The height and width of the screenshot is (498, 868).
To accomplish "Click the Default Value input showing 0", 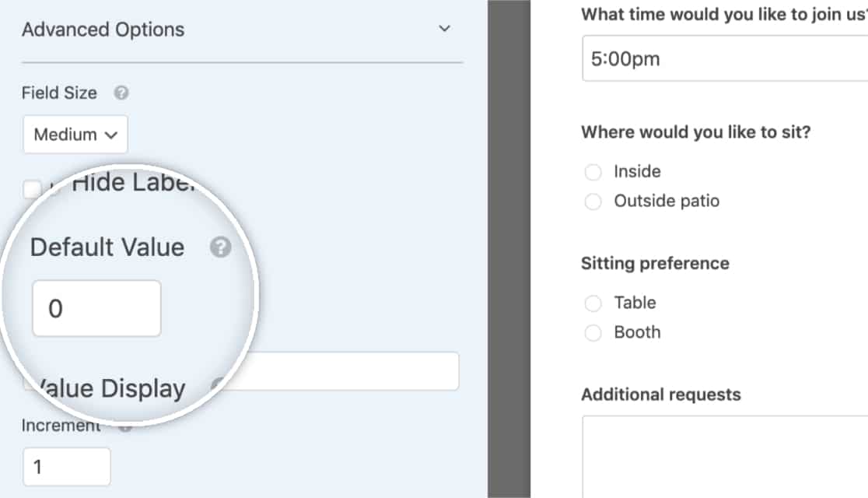I will tap(96, 308).
